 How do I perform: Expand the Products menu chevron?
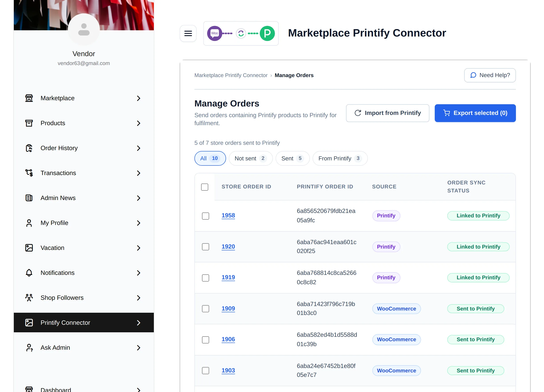(138, 123)
